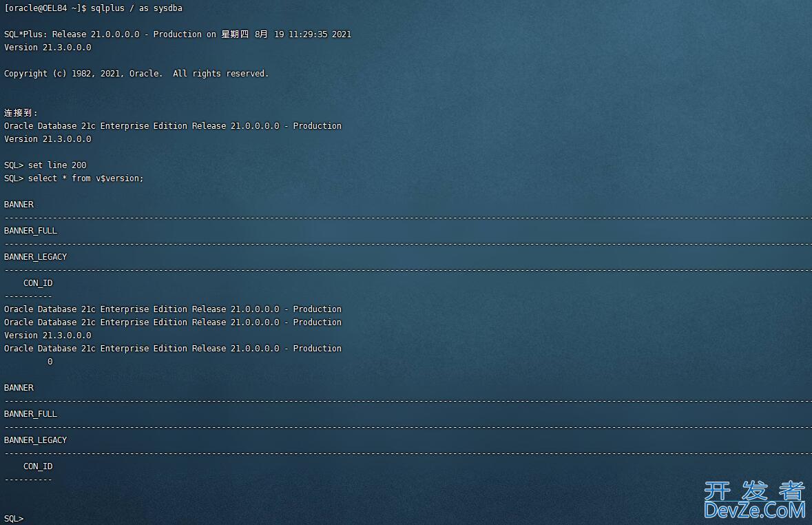Viewport: 812px width, 525px height.
Task: Click the BANNER_LEGACY header above the result rows
Action: pyautogui.click(x=35, y=257)
